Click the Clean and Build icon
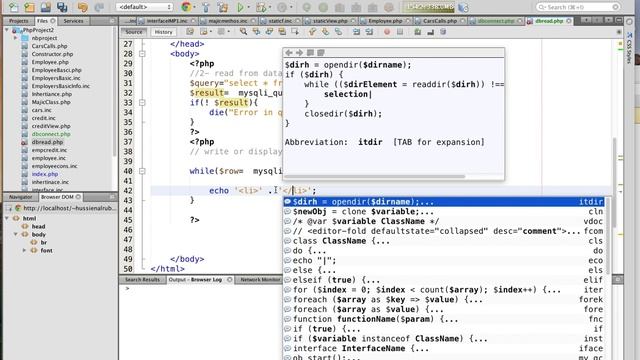This screenshot has width=640, height=360. (223, 7)
